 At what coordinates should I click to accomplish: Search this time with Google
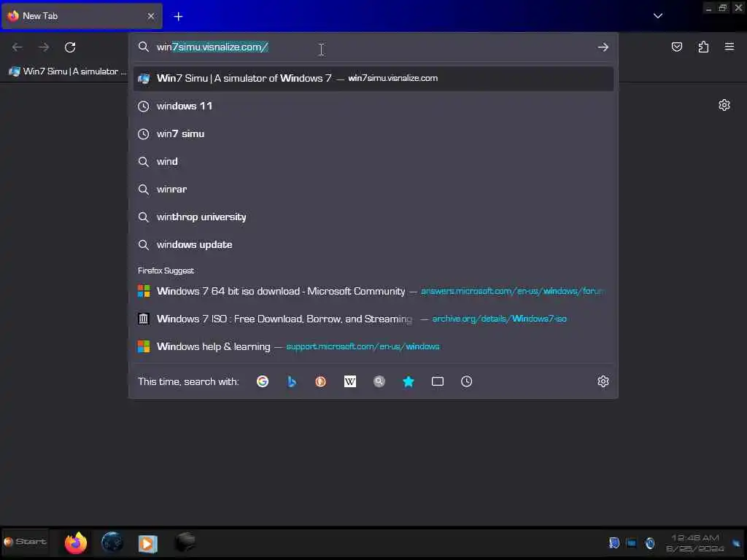pyautogui.click(x=263, y=381)
